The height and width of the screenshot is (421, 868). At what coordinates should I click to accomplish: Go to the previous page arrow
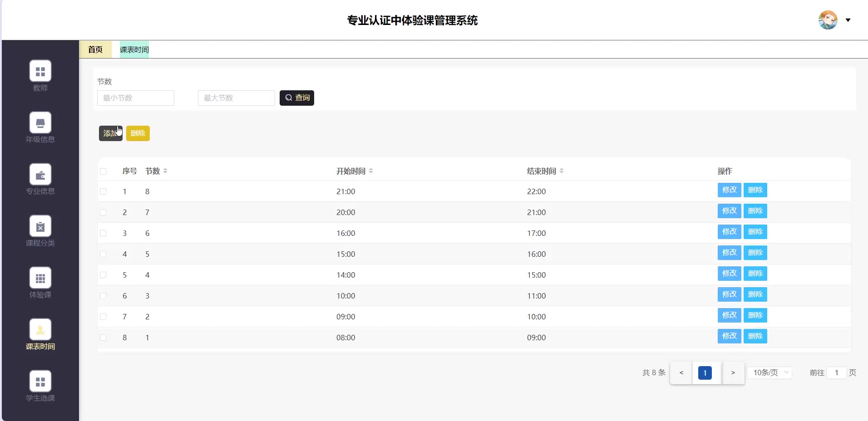click(681, 373)
